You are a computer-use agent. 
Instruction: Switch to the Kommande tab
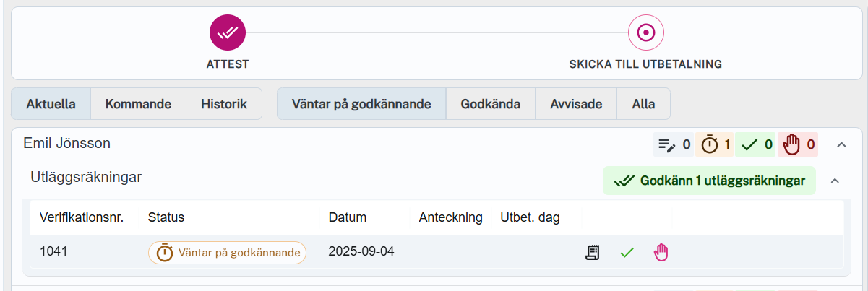click(x=138, y=104)
